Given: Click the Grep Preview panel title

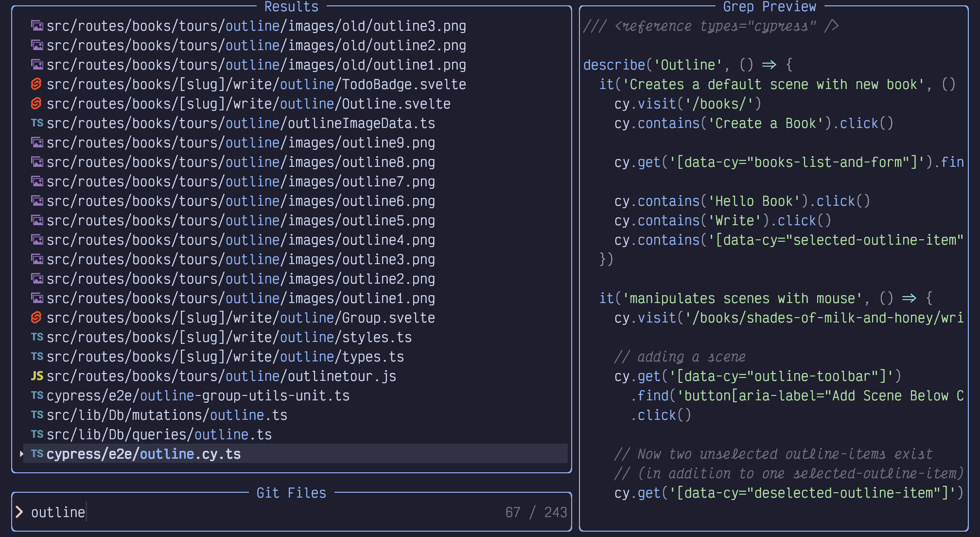Looking at the screenshot, I should click(770, 6).
